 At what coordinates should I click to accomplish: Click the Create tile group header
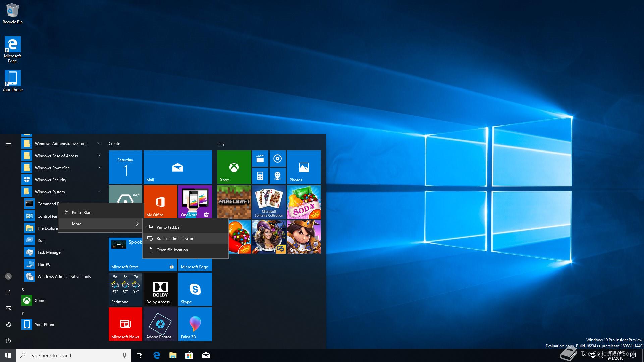click(x=114, y=143)
